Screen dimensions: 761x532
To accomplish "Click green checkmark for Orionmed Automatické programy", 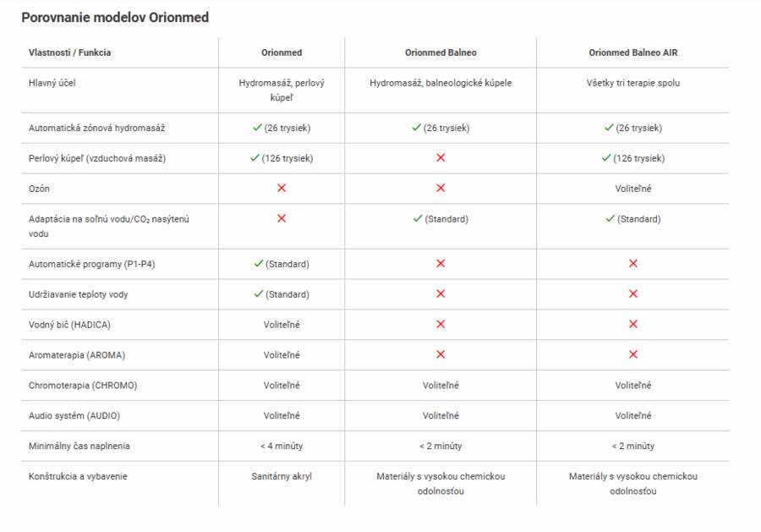I will 259,264.
